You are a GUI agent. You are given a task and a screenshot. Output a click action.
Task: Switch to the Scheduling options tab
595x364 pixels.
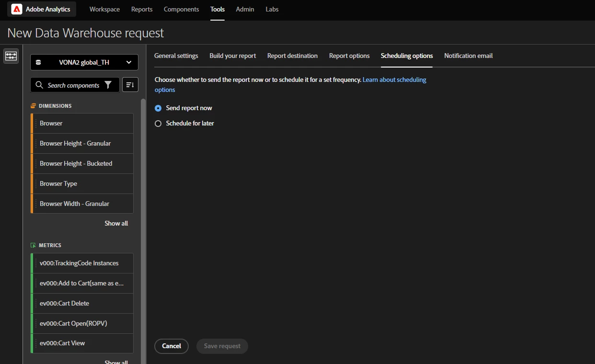point(407,56)
